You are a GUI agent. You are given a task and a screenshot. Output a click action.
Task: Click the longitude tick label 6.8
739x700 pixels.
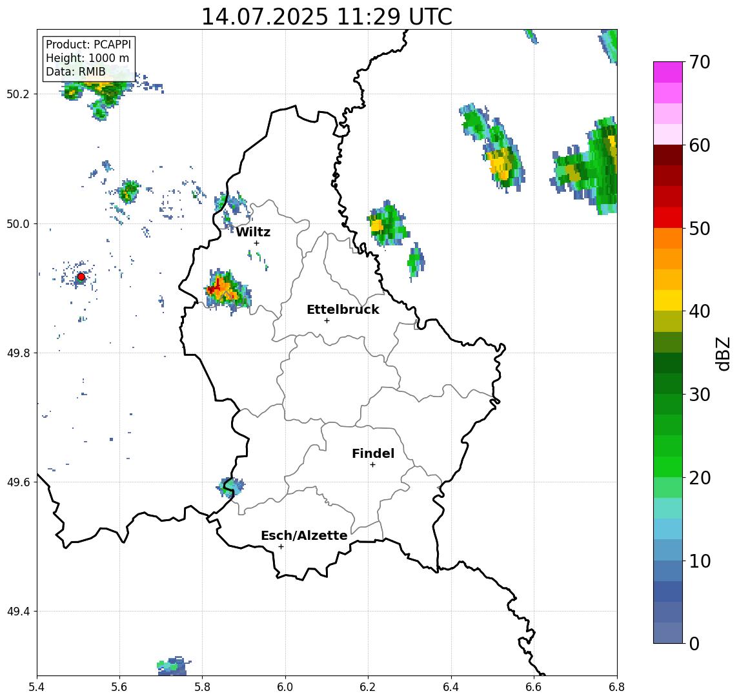(x=616, y=687)
